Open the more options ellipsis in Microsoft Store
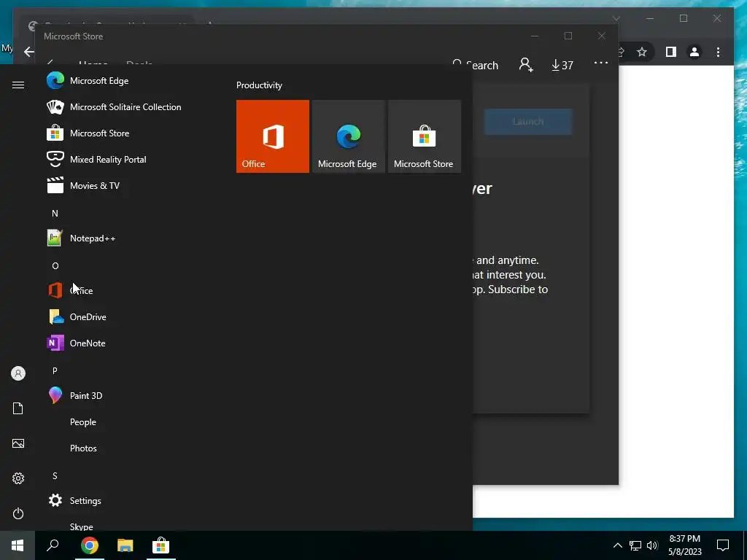 coord(601,63)
